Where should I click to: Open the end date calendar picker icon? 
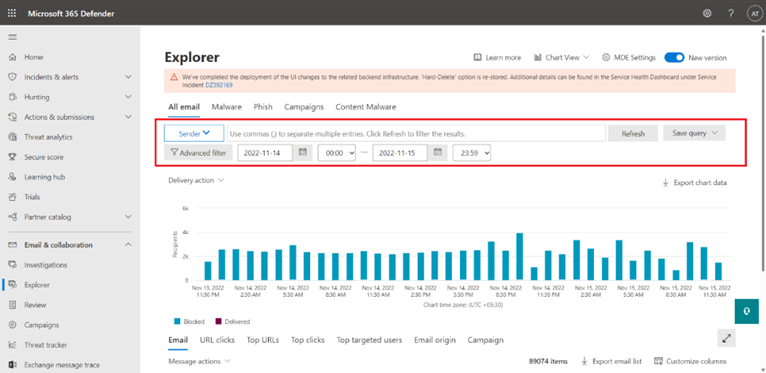(438, 153)
